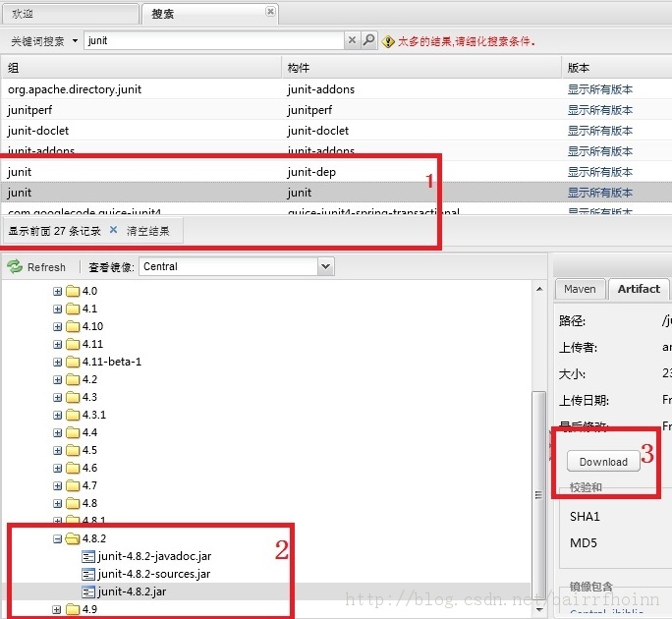Open the 关键词搜索 search type dropdown

(x=76, y=41)
